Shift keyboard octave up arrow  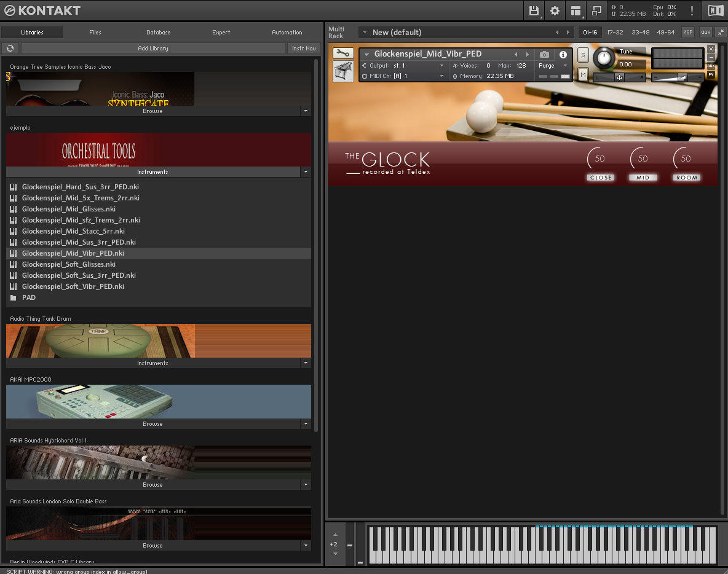(335, 535)
